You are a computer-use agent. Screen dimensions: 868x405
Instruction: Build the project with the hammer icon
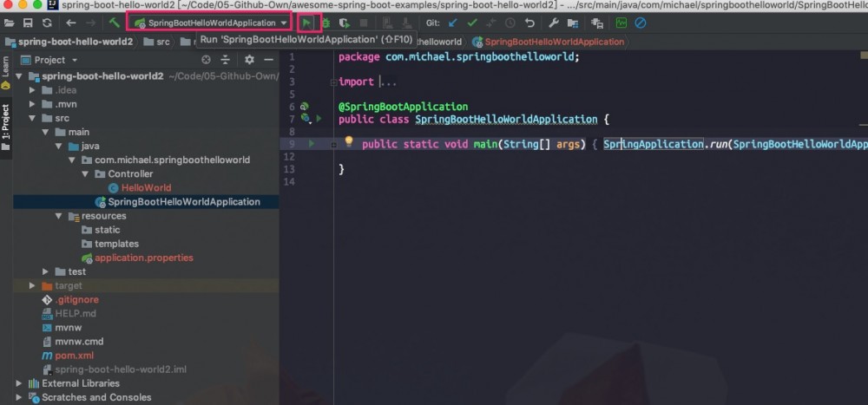point(115,23)
